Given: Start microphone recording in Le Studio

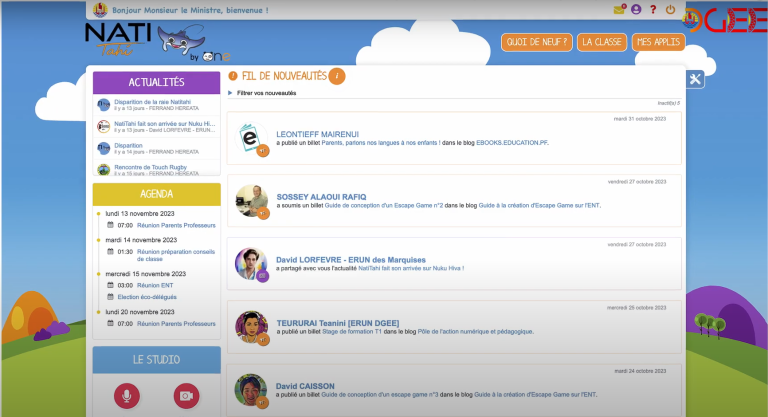Looking at the screenshot, I should pos(127,396).
